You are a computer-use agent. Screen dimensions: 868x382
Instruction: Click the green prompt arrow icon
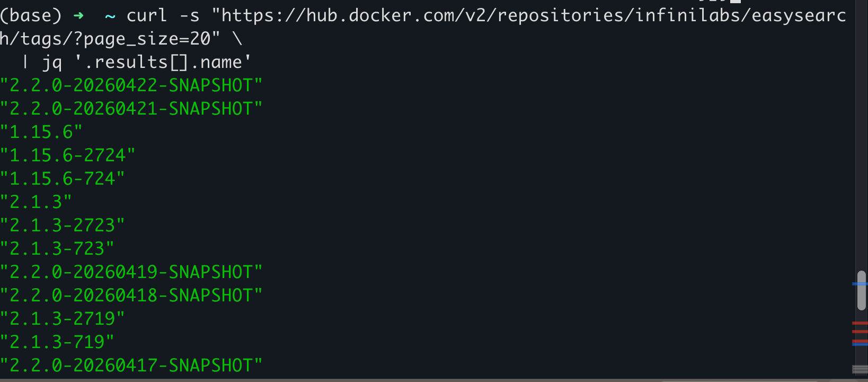click(78, 16)
